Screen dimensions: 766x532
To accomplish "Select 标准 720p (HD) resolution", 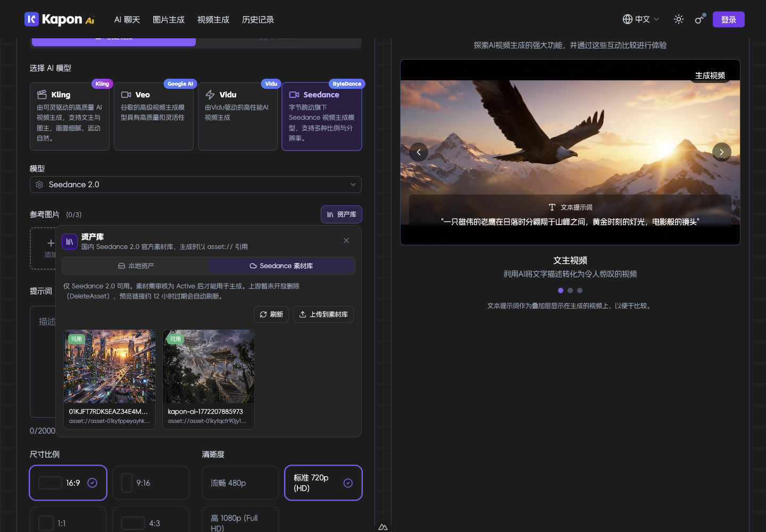I will click(x=323, y=483).
